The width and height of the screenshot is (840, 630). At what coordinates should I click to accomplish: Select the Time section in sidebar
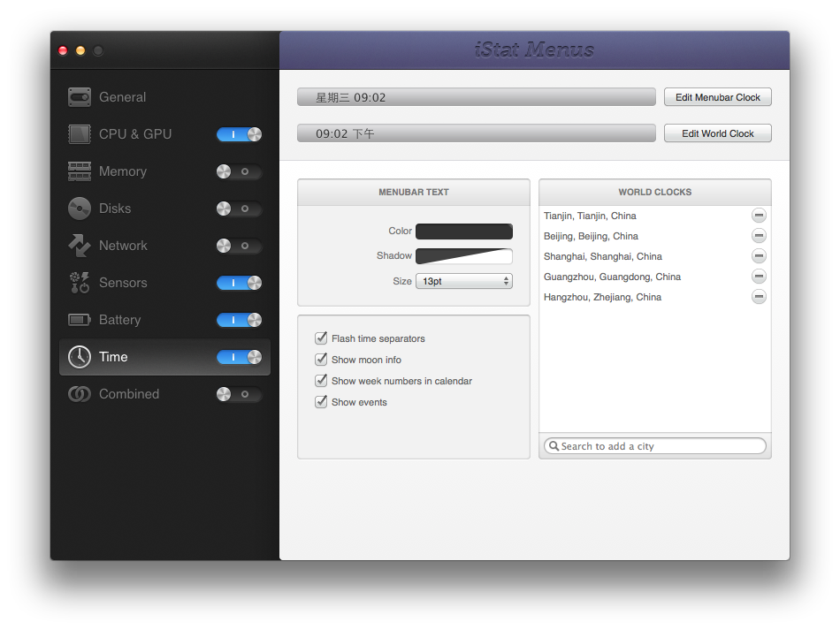[x=113, y=357]
